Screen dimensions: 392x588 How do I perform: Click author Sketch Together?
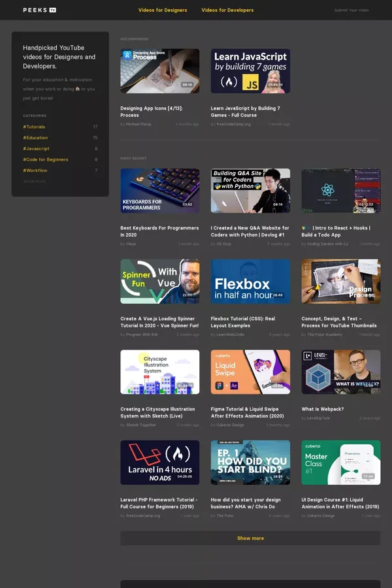pos(141,425)
